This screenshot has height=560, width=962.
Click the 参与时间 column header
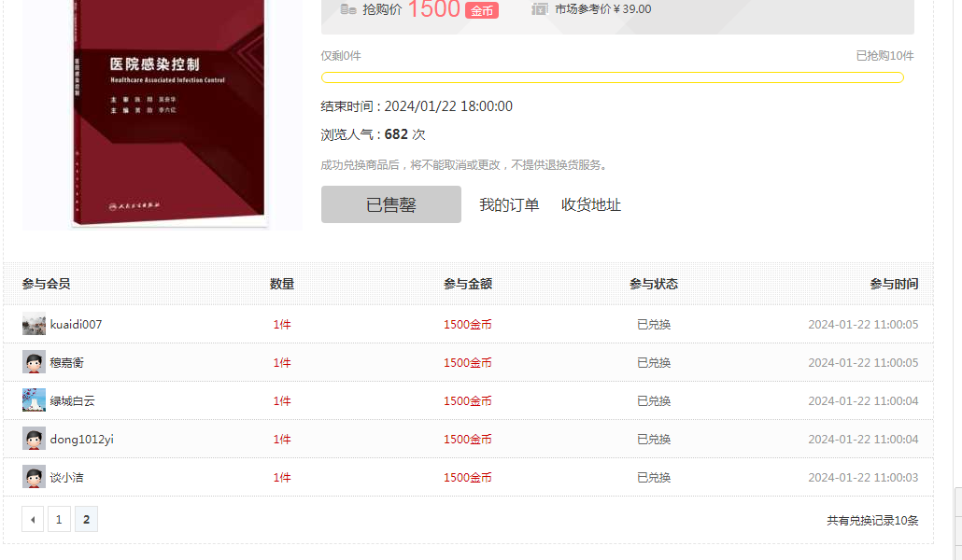[893, 284]
